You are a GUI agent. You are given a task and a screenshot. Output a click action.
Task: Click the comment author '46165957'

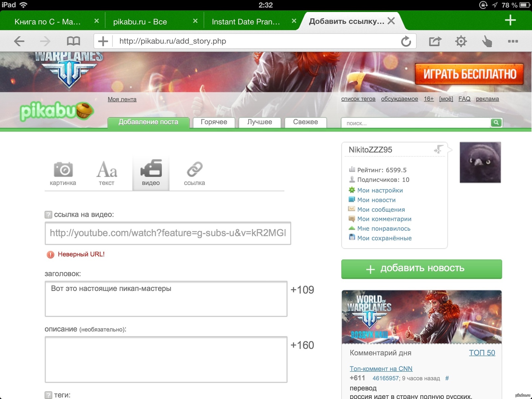pos(385,378)
